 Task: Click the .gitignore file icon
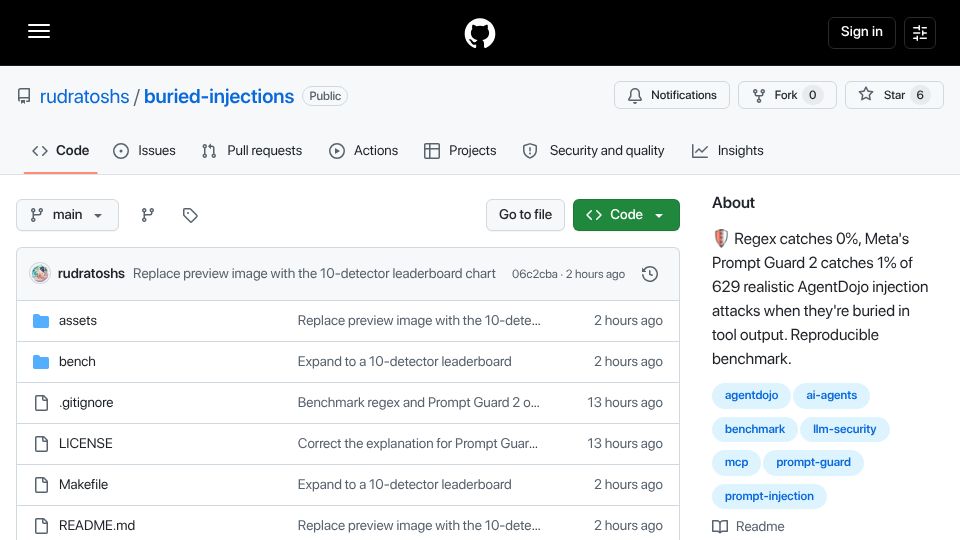pos(41,403)
